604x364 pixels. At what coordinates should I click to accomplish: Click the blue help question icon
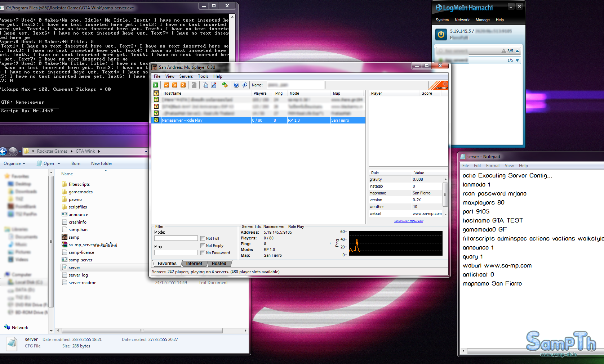tap(236, 85)
